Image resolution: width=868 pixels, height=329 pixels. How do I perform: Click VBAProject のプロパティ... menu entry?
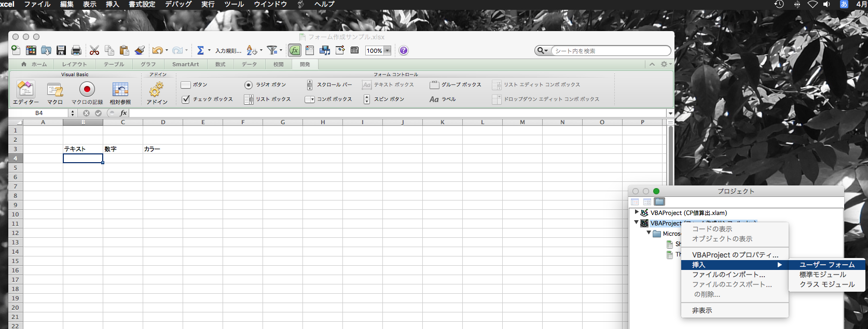[735, 255]
